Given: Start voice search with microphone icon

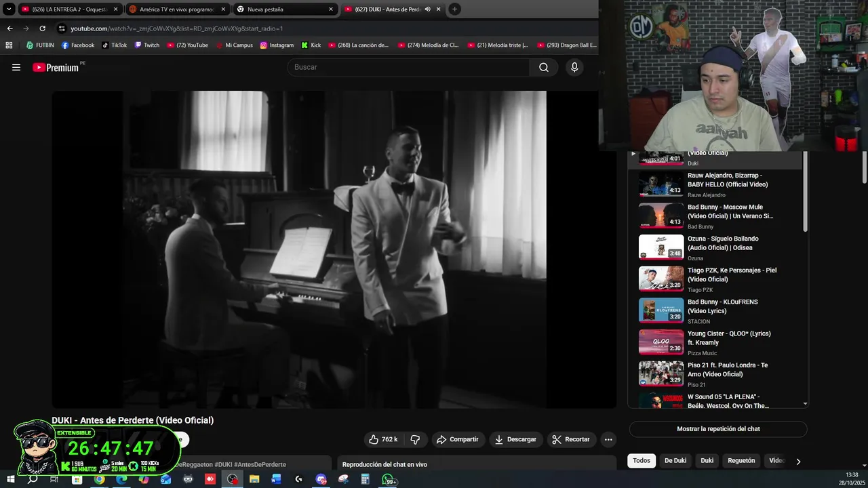Looking at the screenshot, I should click(574, 67).
